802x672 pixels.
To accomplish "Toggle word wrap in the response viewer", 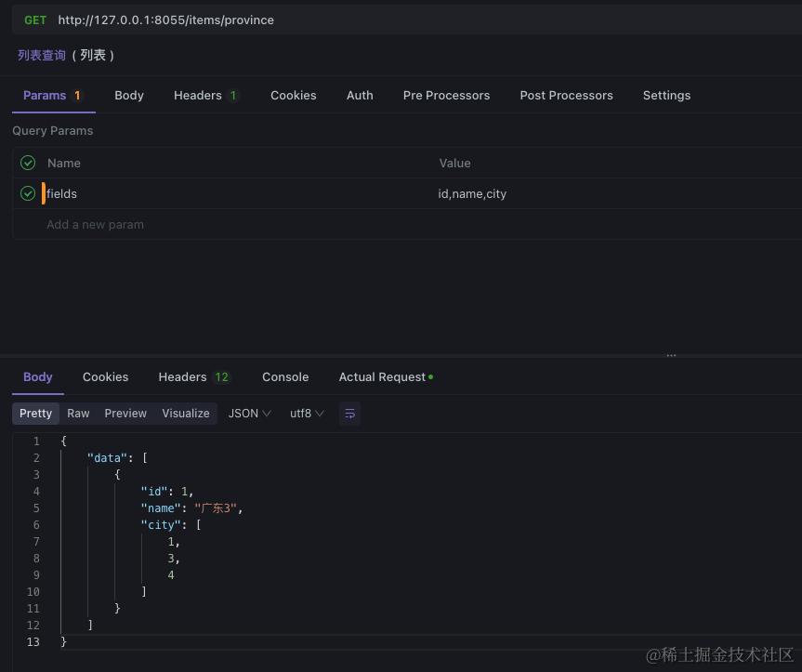I will point(349,414).
